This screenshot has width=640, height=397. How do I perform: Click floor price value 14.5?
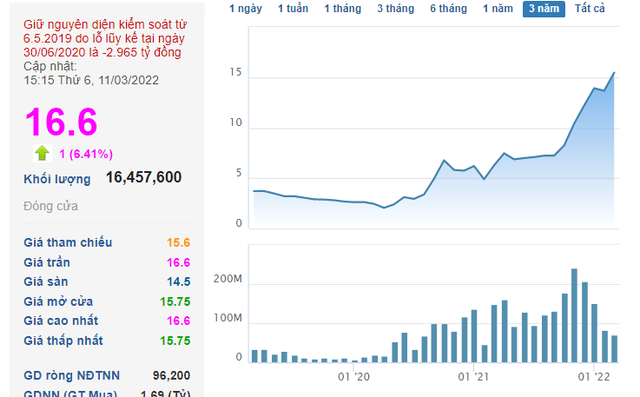point(178,282)
